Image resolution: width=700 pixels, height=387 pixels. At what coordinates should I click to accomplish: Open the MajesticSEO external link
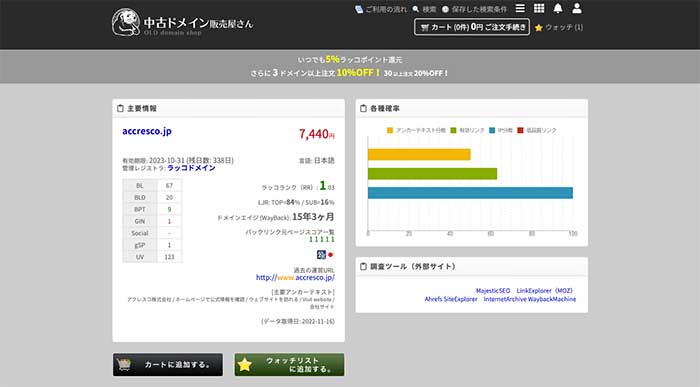pyautogui.click(x=493, y=291)
